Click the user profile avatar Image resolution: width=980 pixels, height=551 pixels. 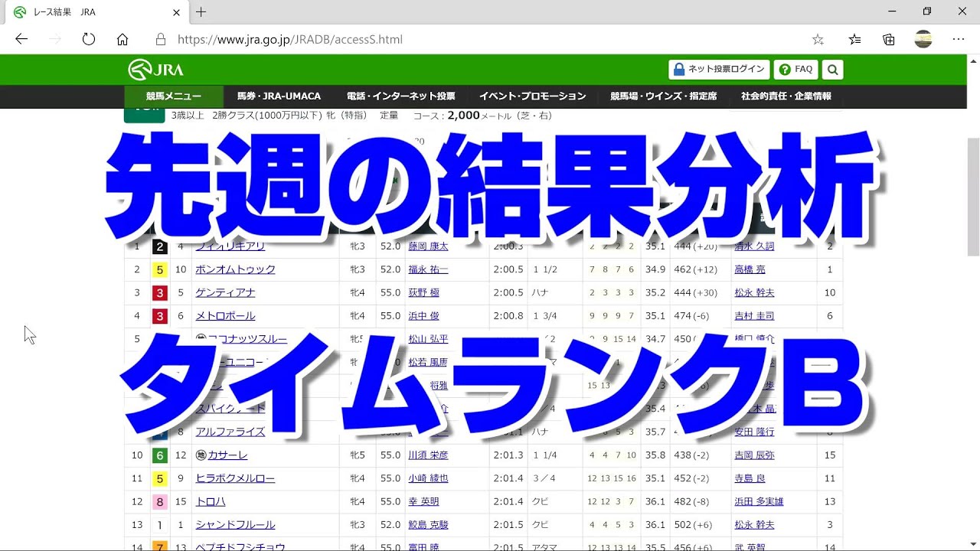click(923, 39)
